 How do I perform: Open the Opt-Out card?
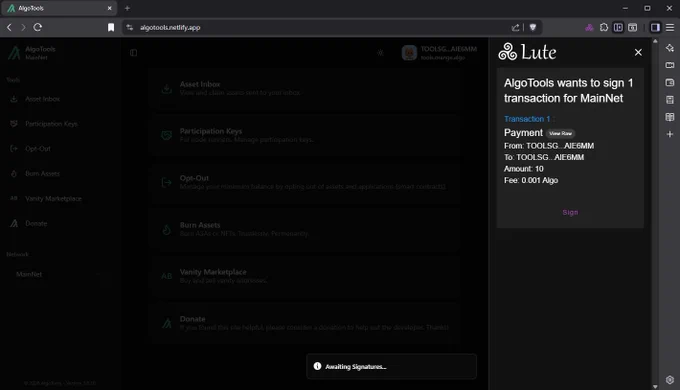(x=305, y=182)
